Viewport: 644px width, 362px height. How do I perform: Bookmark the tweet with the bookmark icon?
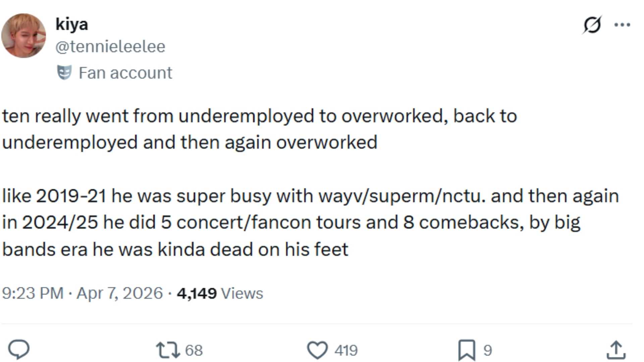(x=467, y=350)
